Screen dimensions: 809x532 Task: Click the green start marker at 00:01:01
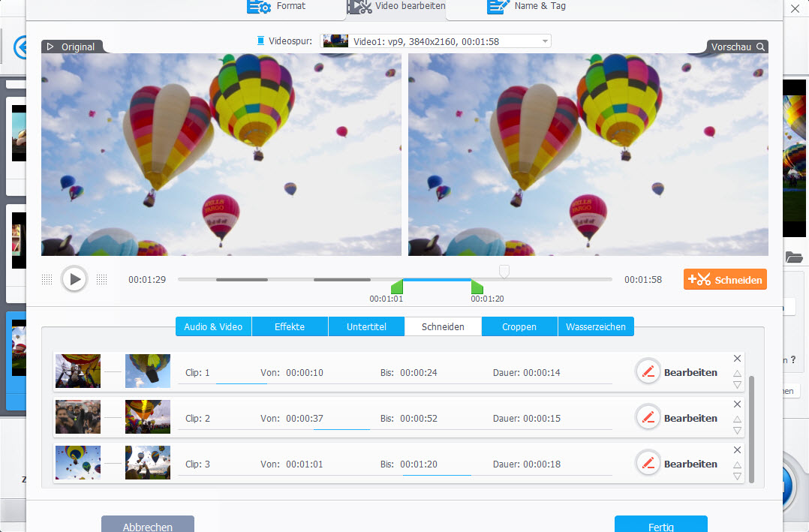[x=397, y=287]
